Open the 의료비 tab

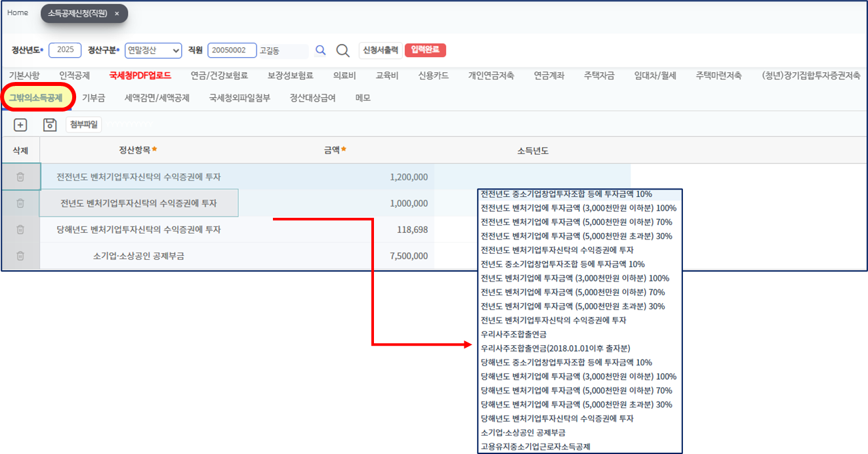tap(344, 75)
